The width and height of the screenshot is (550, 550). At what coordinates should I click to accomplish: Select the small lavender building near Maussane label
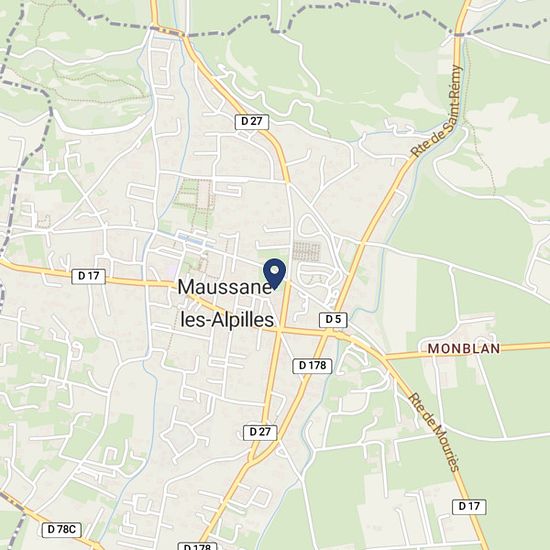[x=172, y=270]
